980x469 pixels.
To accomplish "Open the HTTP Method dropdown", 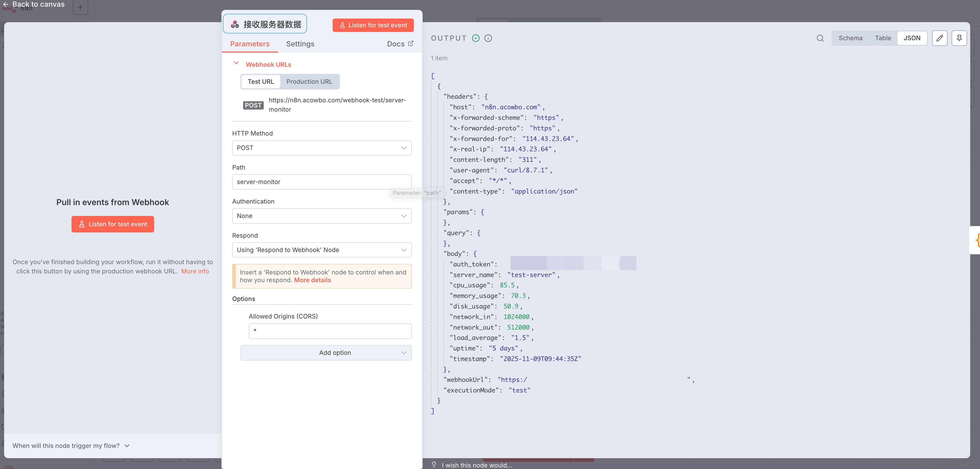I will pos(322,148).
